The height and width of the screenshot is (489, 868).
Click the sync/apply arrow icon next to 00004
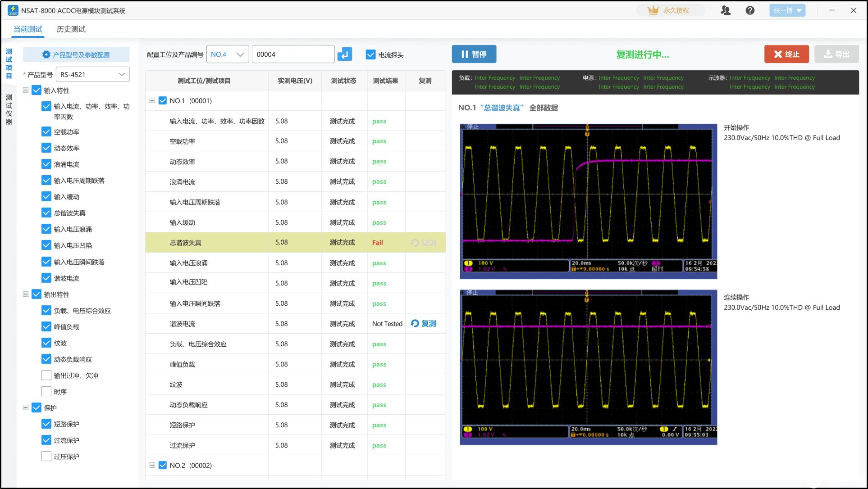tap(345, 54)
